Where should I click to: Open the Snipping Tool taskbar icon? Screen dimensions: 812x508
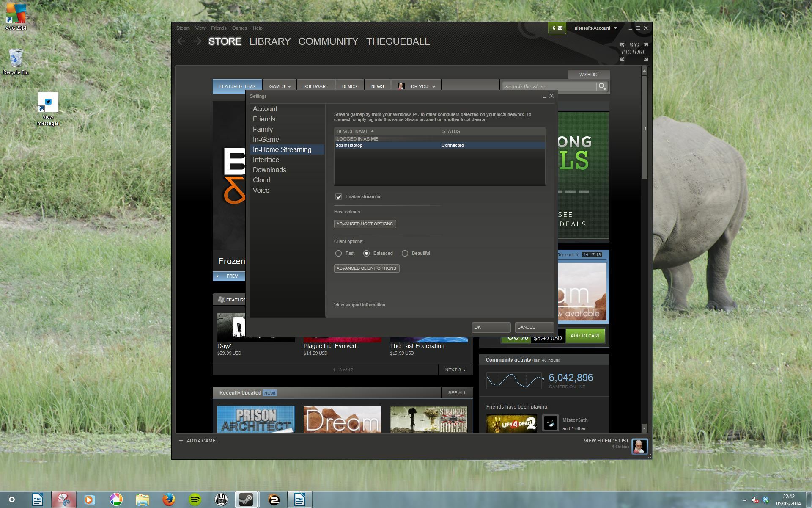tap(64, 500)
